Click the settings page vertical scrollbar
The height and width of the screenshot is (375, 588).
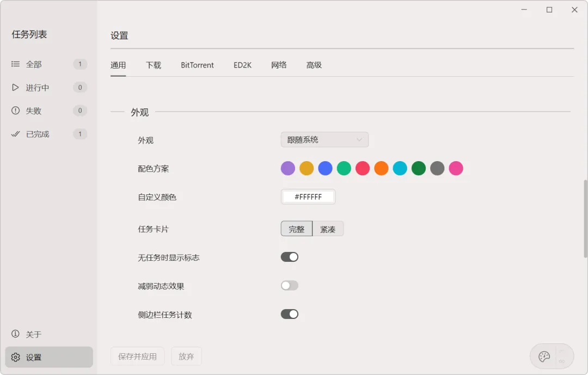point(585,219)
